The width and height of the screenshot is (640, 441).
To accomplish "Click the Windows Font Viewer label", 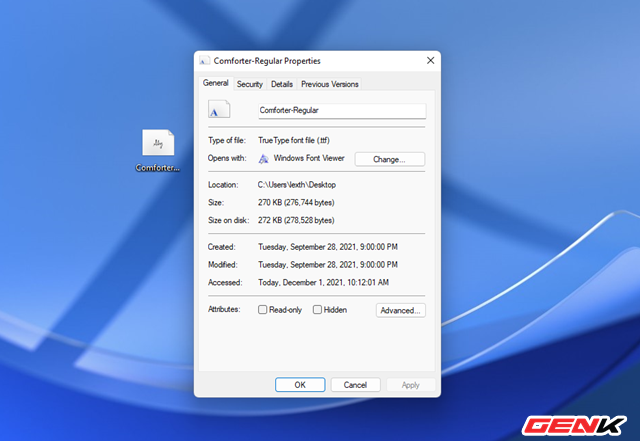I will (309, 158).
